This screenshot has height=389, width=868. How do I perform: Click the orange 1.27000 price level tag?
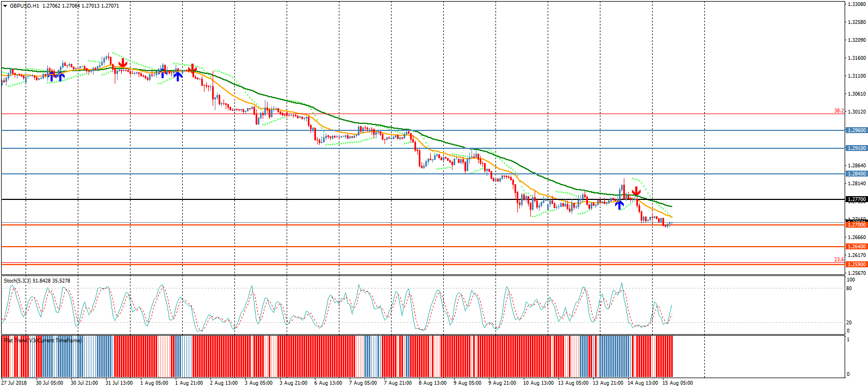coord(856,224)
